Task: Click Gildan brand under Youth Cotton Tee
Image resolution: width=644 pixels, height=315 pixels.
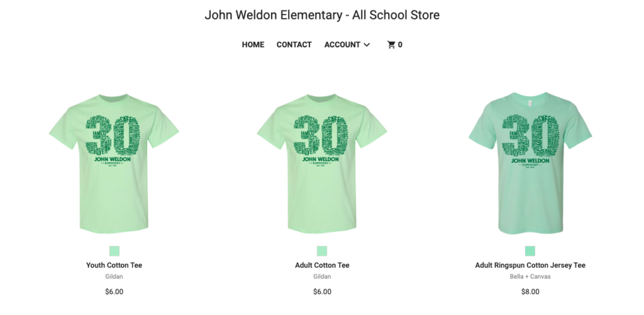Action: point(114,277)
